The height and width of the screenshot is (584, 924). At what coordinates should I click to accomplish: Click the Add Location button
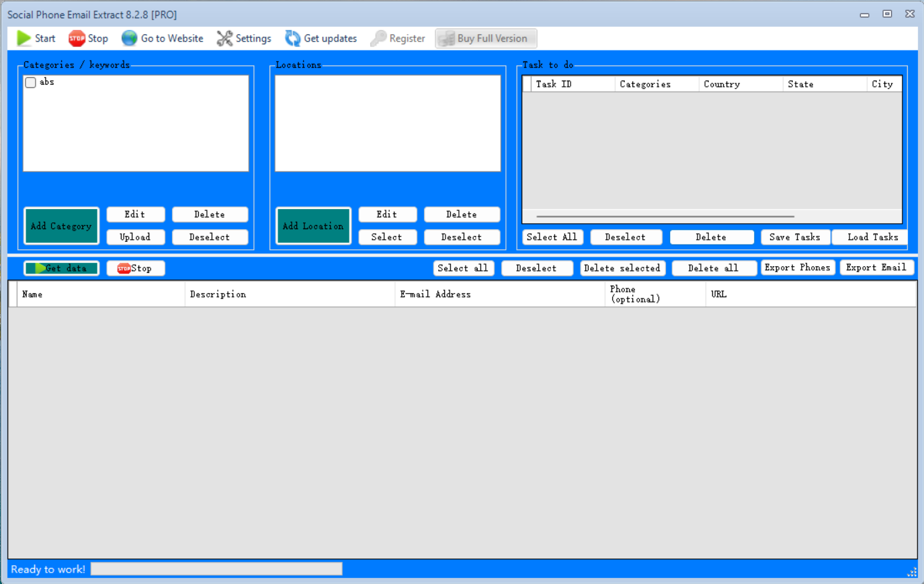pyautogui.click(x=313, y=226)
